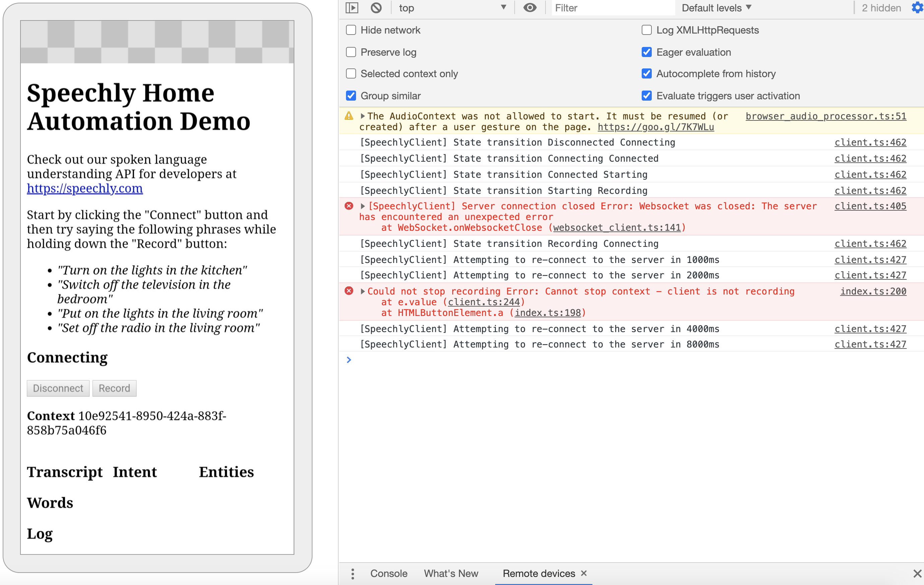The image size is (924, 585).
Task: Open the top execution context dropdown
Action: [453, 8]
